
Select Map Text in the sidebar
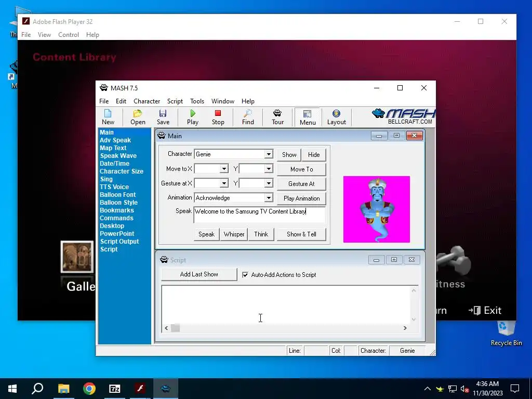pyautogui.click(x=113, y=148)
